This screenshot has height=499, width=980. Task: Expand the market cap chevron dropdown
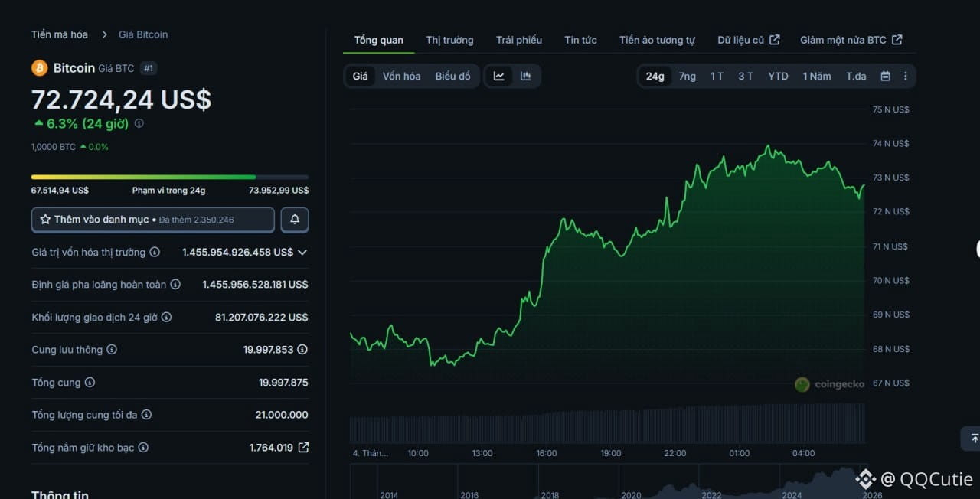(302, 252)
